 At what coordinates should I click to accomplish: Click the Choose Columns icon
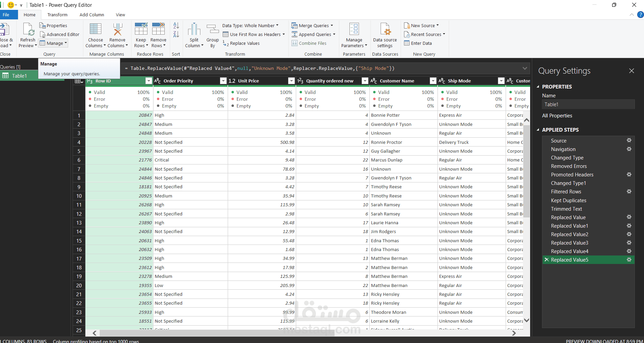pos(96,29)
